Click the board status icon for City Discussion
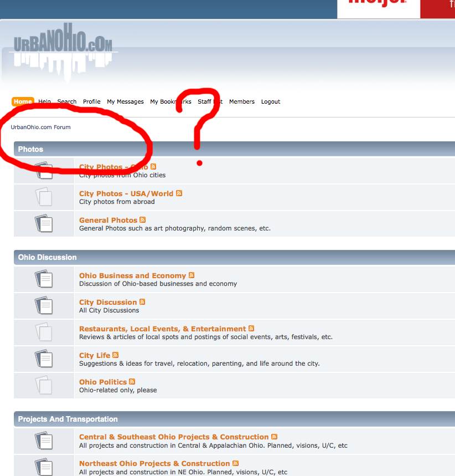Image resolution: width=455 pixels, height=476 pixels. pos(44,305)
